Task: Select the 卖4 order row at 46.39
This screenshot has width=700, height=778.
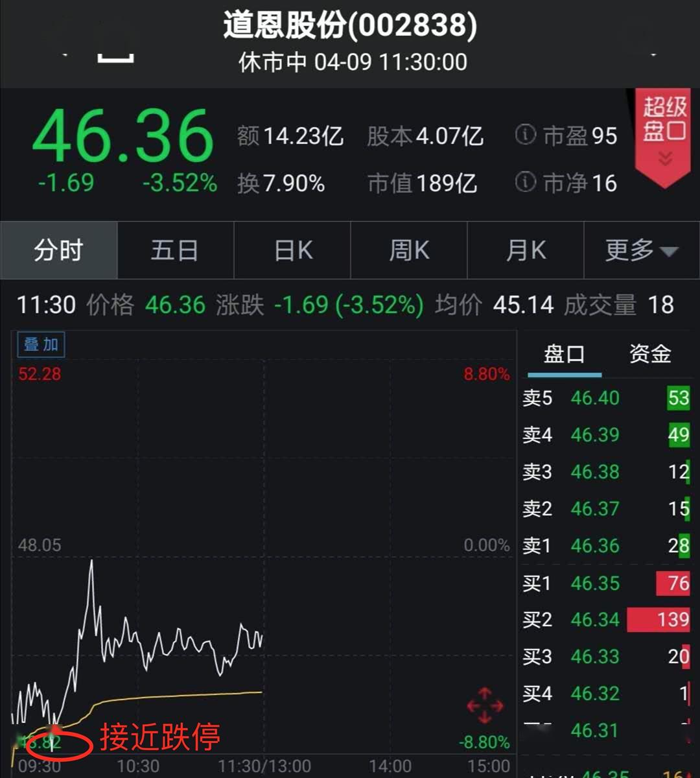Action: point(607,434)
